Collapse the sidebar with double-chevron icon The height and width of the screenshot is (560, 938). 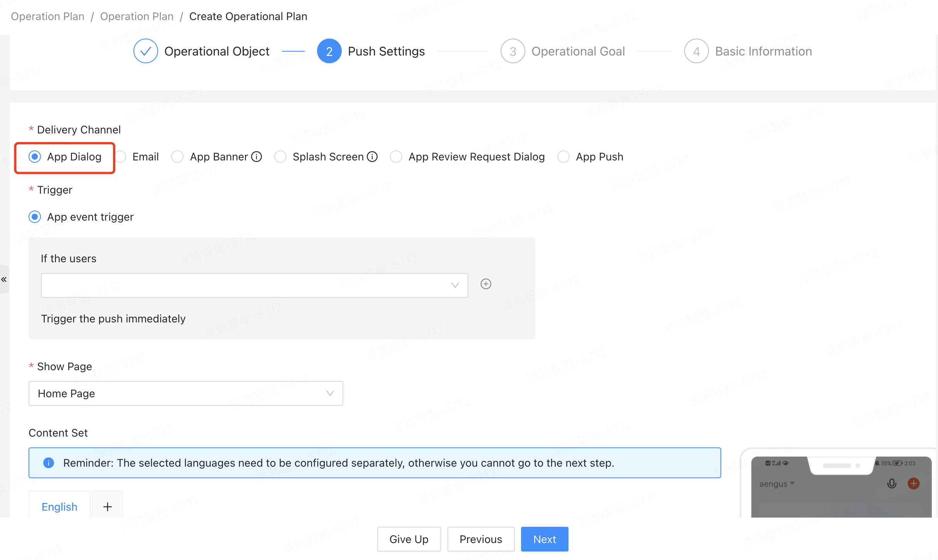(x=4, y=279)
